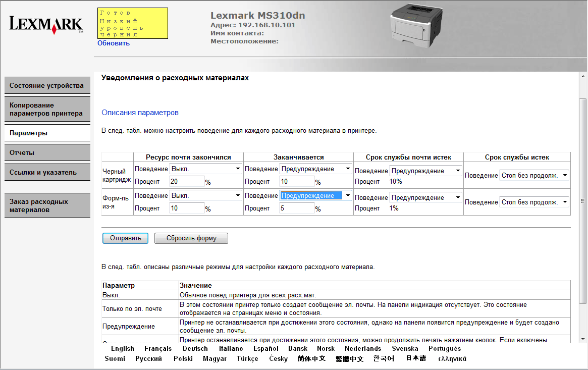Click the Сбросить форму button

[x=191, y=238]
